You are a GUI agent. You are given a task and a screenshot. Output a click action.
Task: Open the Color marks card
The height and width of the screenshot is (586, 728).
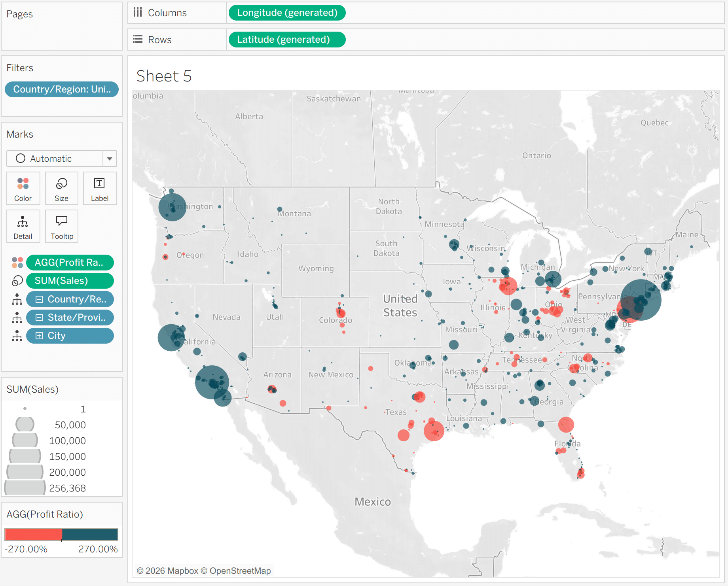pyautogui.click(x=23, y=188)
